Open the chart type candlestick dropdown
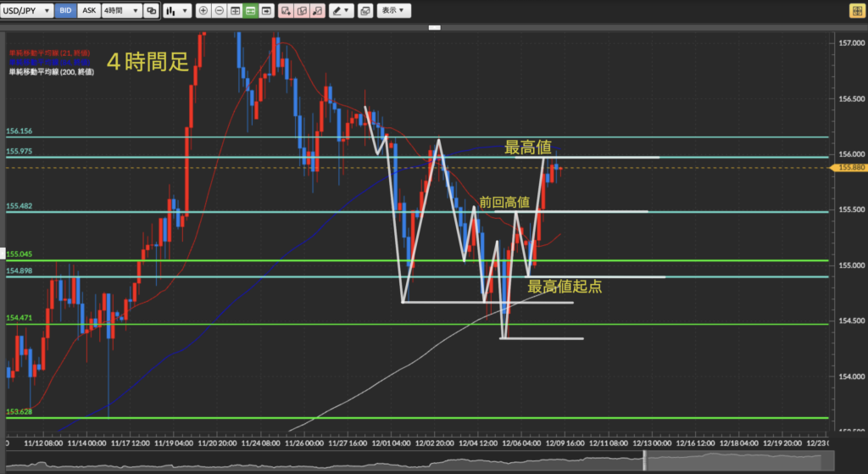868x474 pixels. coord(175,11)
